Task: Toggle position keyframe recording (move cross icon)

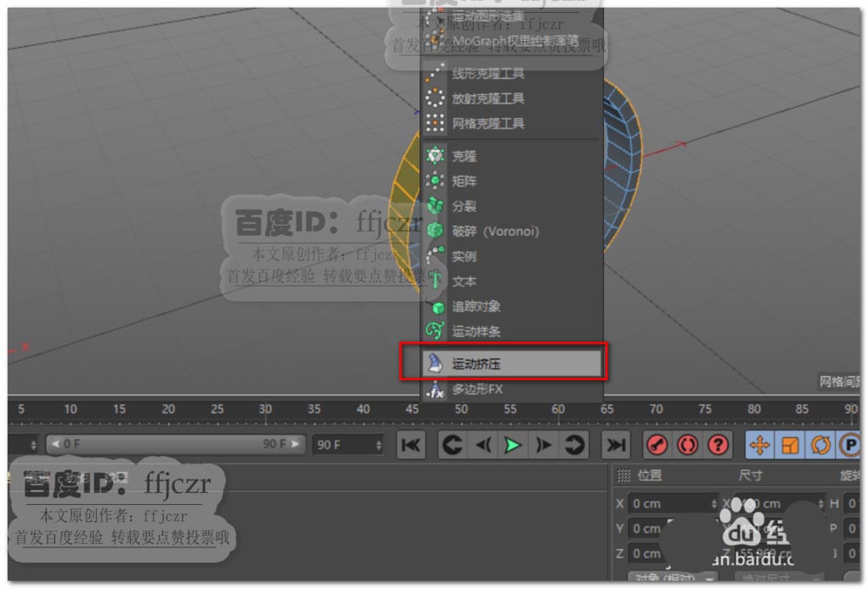Action: point(759,445)
